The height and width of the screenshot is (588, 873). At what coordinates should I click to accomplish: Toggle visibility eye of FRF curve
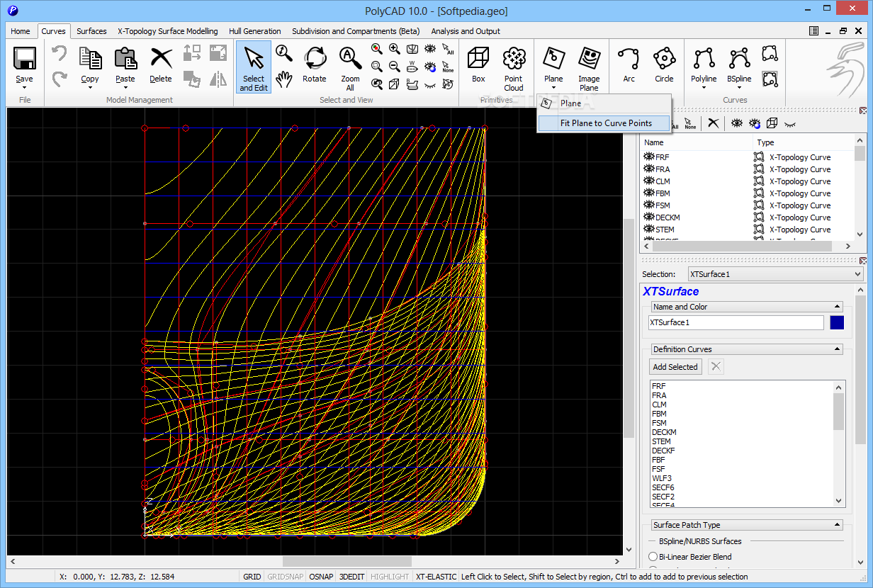pyautogui.click(x=648, y=157)
